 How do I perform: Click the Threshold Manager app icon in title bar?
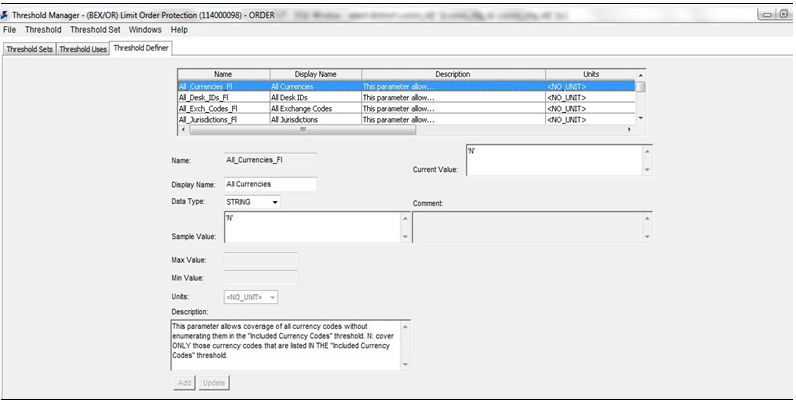[5, 15]
